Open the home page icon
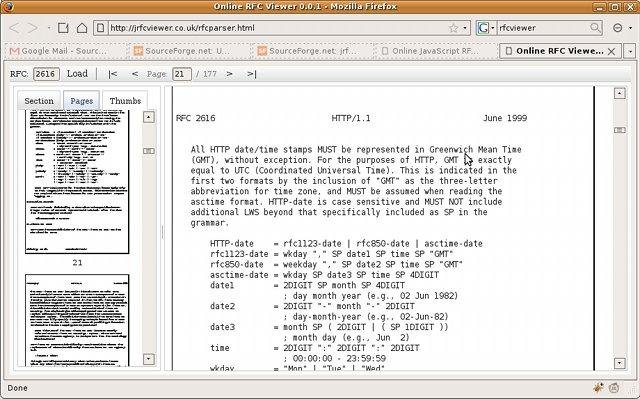640x399 pixels. (82, 28)
